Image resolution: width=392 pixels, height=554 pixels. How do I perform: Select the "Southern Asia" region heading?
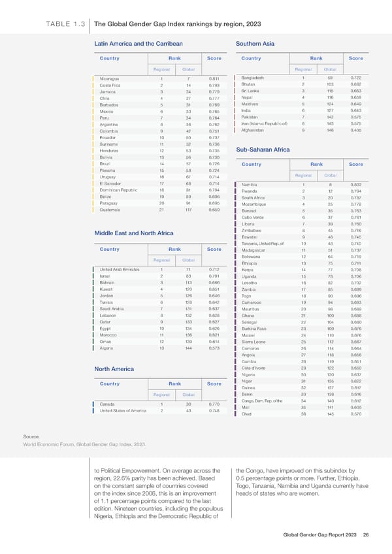pos(255,44)
